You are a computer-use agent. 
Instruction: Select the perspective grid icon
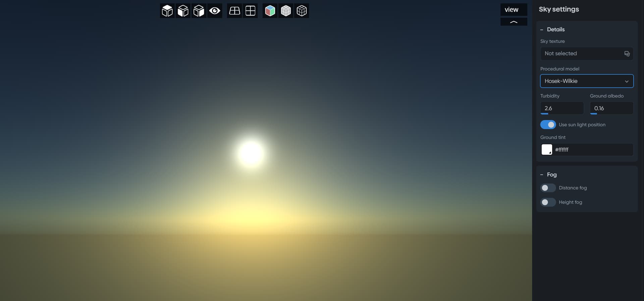[x=234, y=11]
